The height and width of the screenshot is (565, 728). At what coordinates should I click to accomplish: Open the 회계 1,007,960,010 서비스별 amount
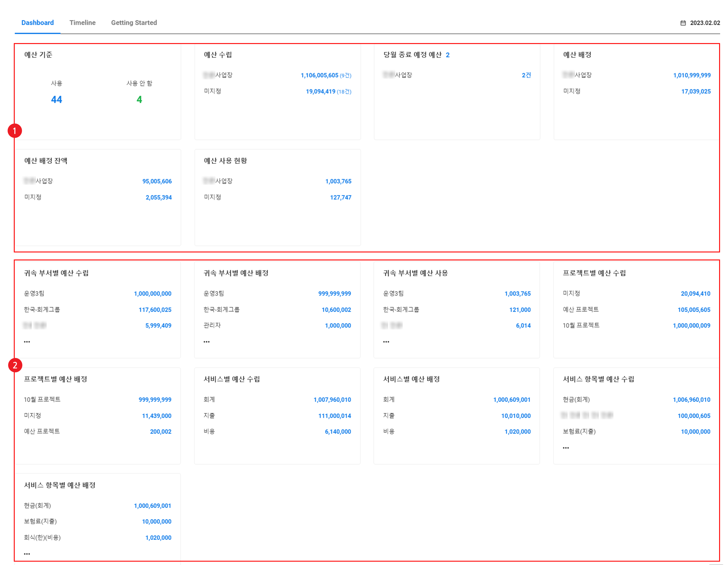(x=332, y=400)
